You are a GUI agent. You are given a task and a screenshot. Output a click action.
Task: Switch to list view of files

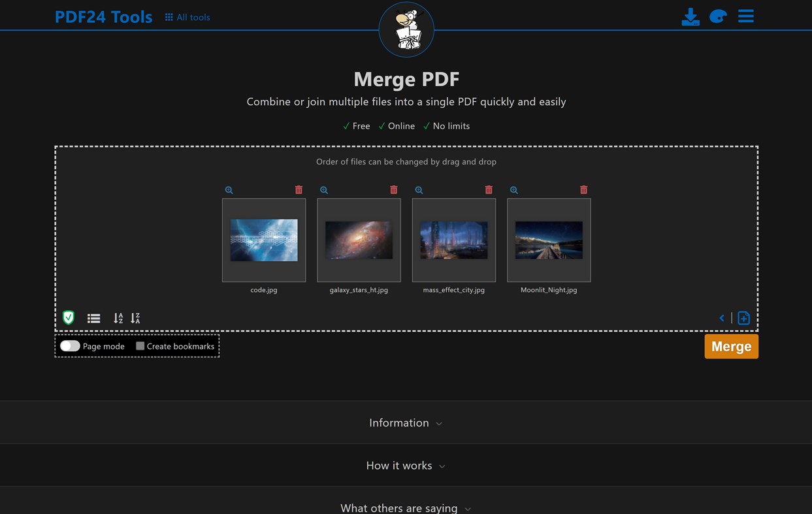coord(93,318)
